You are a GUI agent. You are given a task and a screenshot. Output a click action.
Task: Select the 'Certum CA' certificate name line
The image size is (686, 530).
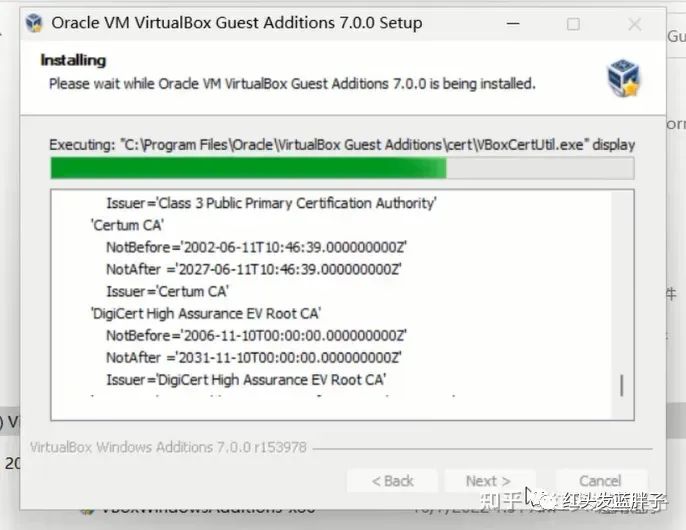127,225
